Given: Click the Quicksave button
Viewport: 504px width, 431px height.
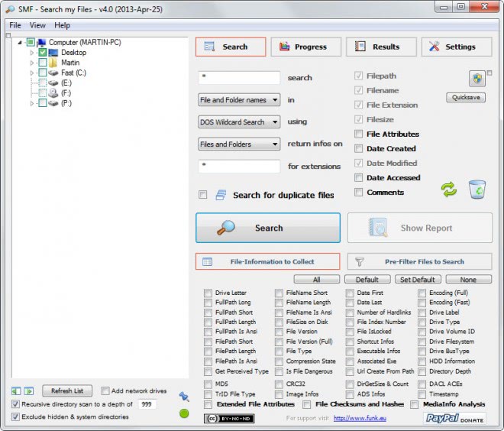Looking at the screenshot, I should pyautogui.click(x=466, y=97).
